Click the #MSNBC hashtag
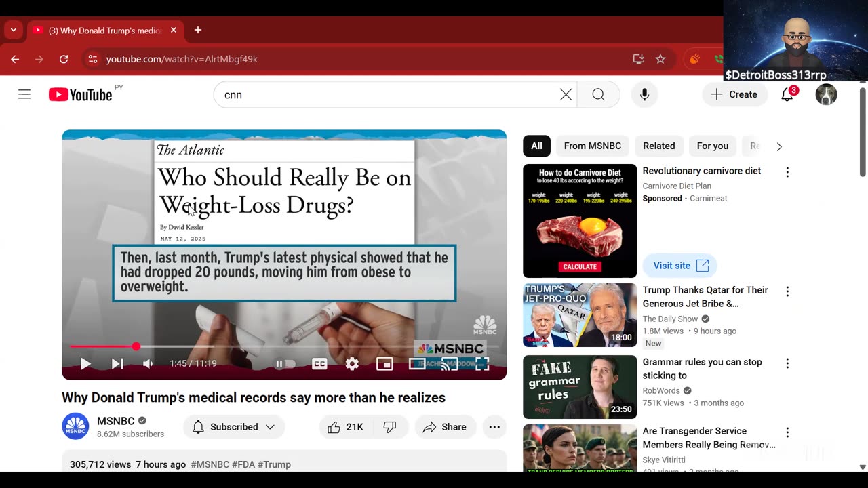Image resolution: width=868 pixels, height=488 pixels. click(x=210, y=464)
